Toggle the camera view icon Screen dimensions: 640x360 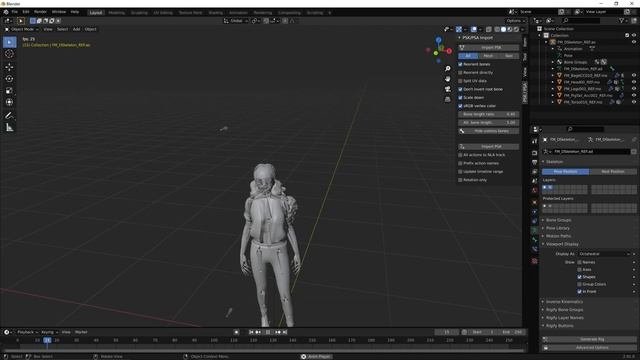click(x=448, y=89)
